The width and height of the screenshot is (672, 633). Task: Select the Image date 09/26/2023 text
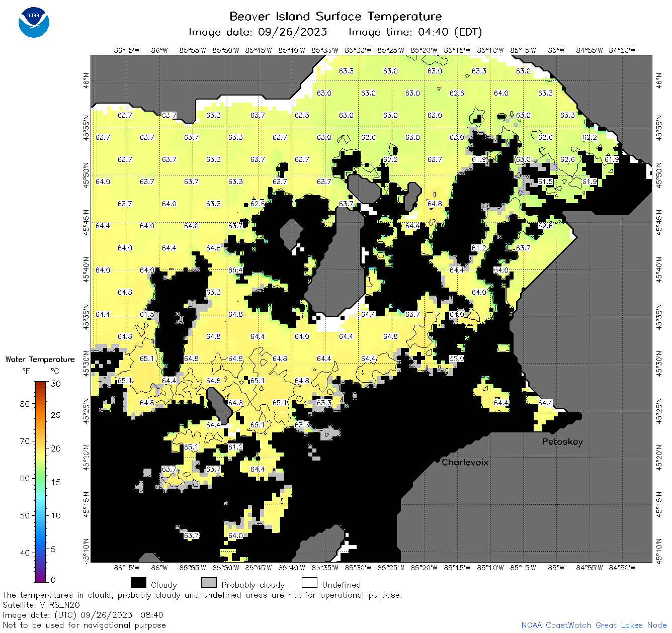pyautogui.click(x=258, y=32)
